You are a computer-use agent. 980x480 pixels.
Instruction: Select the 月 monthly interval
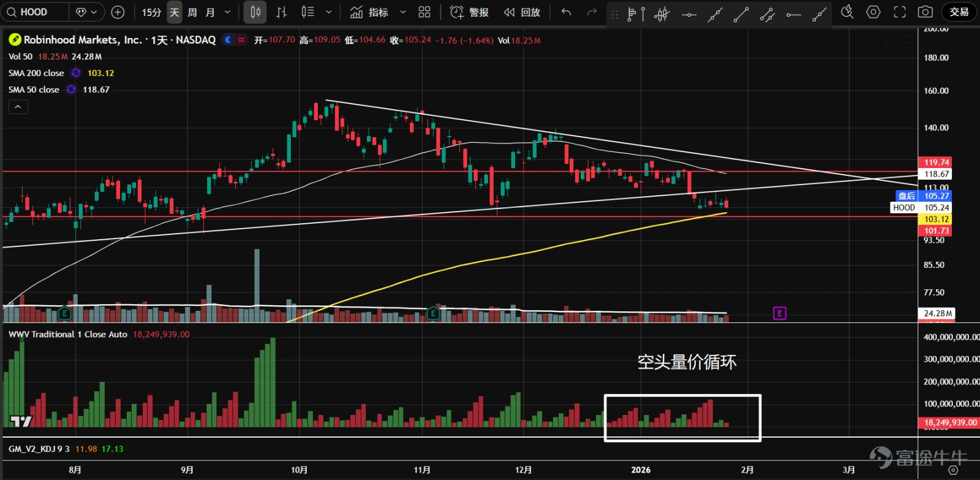tap(210, 12)
